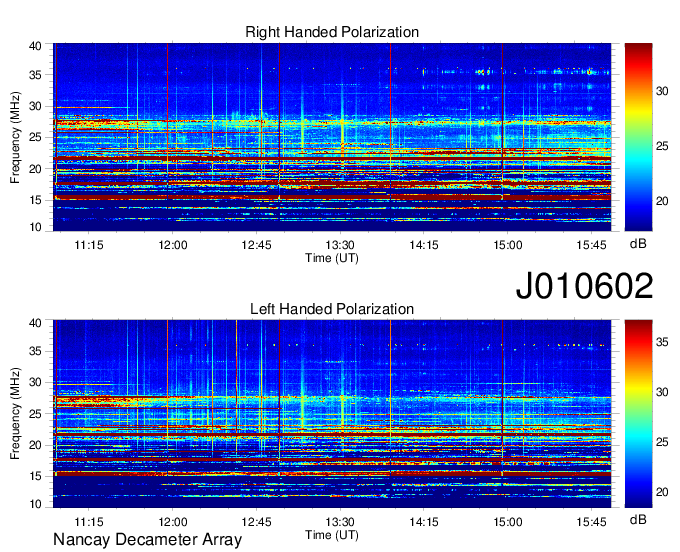Click 12:45 tick on Right Handed time axis
Viewport: 680px width, 552px height.
tap(256, 245)
